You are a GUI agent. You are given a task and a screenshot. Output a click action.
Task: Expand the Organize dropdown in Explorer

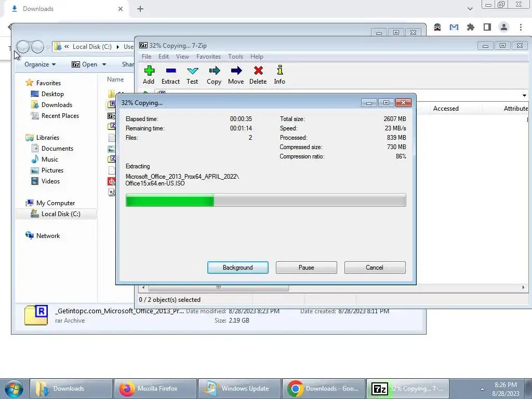(x=40, y=64)
